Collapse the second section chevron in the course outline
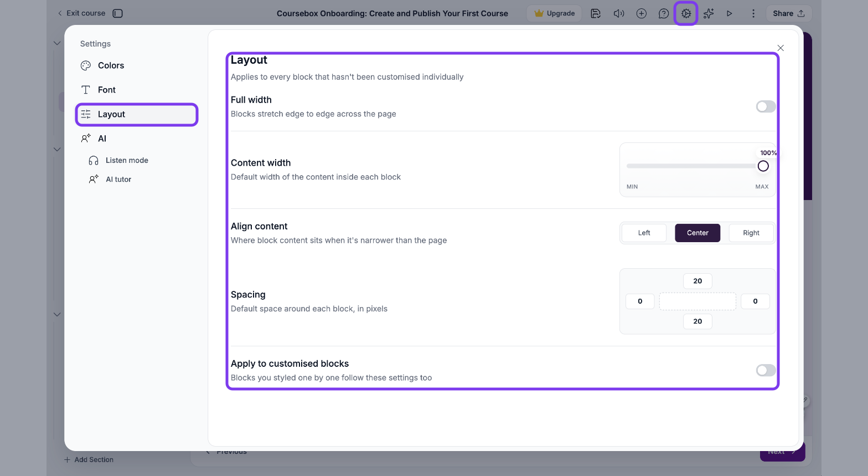The image size is (868, 476). coord(57,149)
